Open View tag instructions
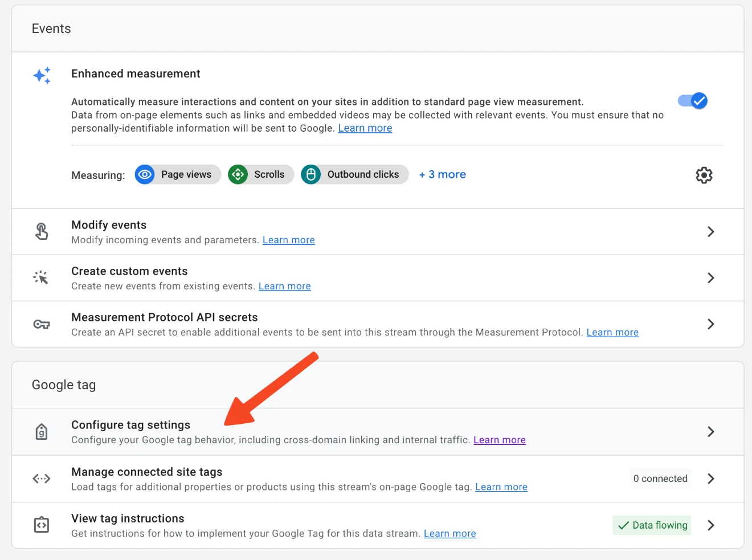752x560 pixels. click(378, 525)
